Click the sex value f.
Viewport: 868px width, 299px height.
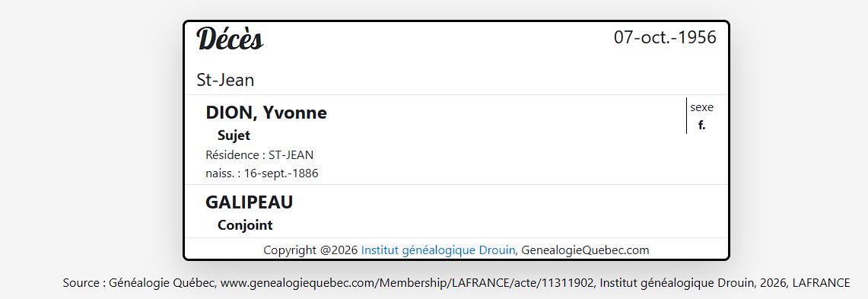click(701, 126)
